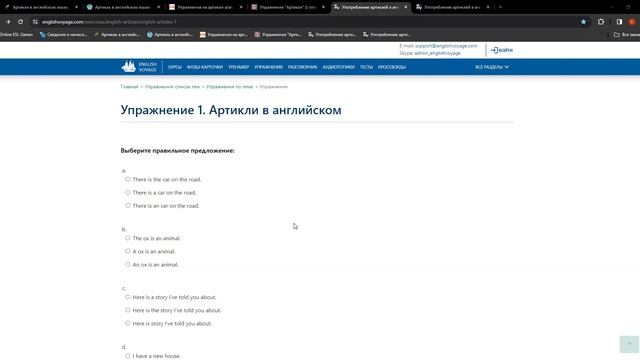Pick "Here is story I've told you about"

[128, 323]
